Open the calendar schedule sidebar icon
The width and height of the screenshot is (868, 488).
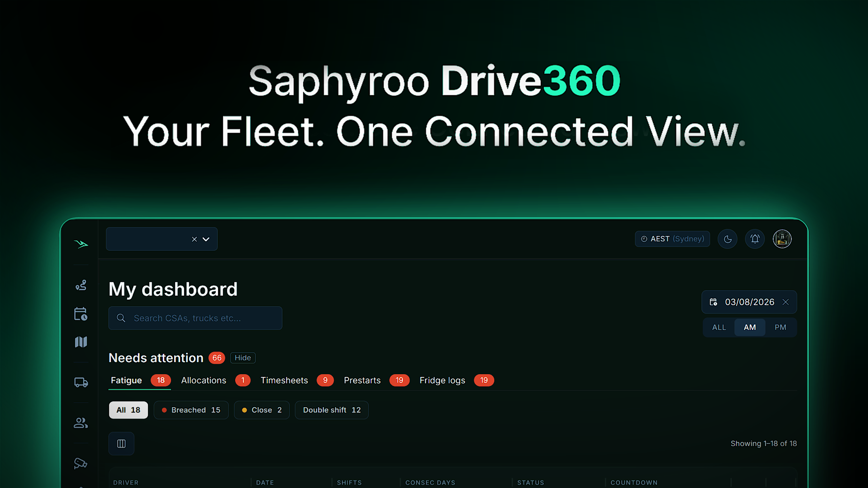[81, 314]
